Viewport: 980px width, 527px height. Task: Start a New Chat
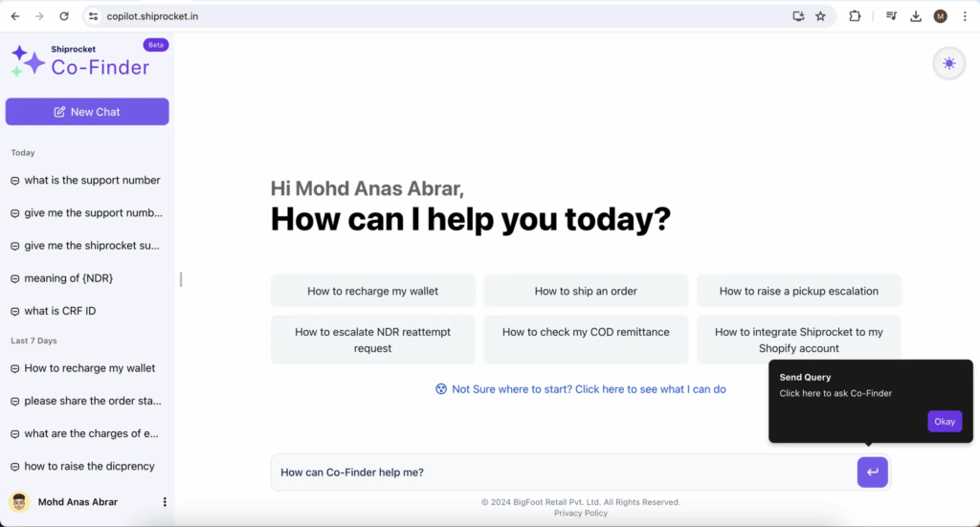(x=87, y=112)
